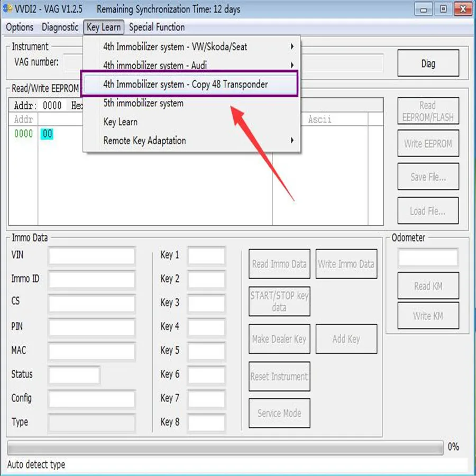Image resolution: width=476 pixels, height=476 pixels.
Task: Click the Add Key button
Action: pos(346,339)
